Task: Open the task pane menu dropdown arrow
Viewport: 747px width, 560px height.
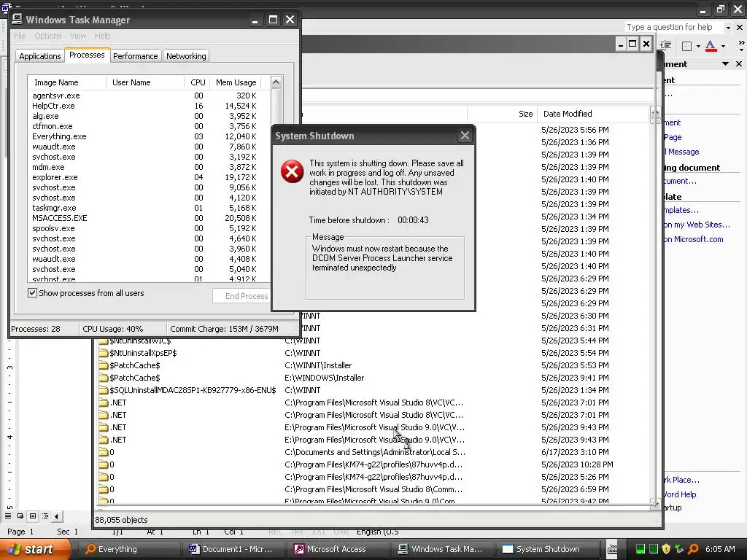Action: [x=725, y=64]
